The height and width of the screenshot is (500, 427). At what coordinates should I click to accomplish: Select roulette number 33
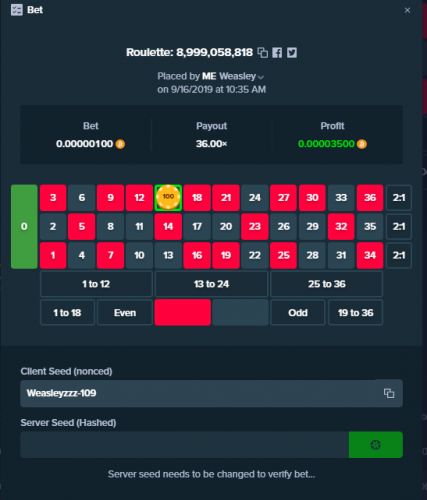(341, 198)
